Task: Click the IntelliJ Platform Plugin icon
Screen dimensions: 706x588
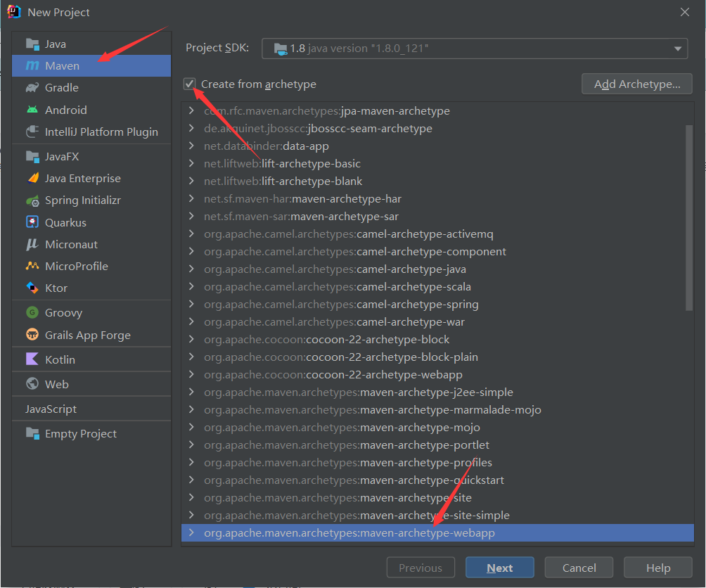Action: [x=32, y=132]
